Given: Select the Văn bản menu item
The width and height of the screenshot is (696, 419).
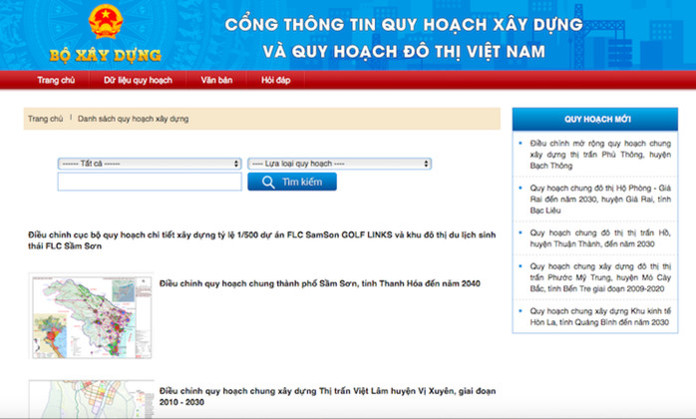Looking at the screenshot, I should click(x=216, y=79).
